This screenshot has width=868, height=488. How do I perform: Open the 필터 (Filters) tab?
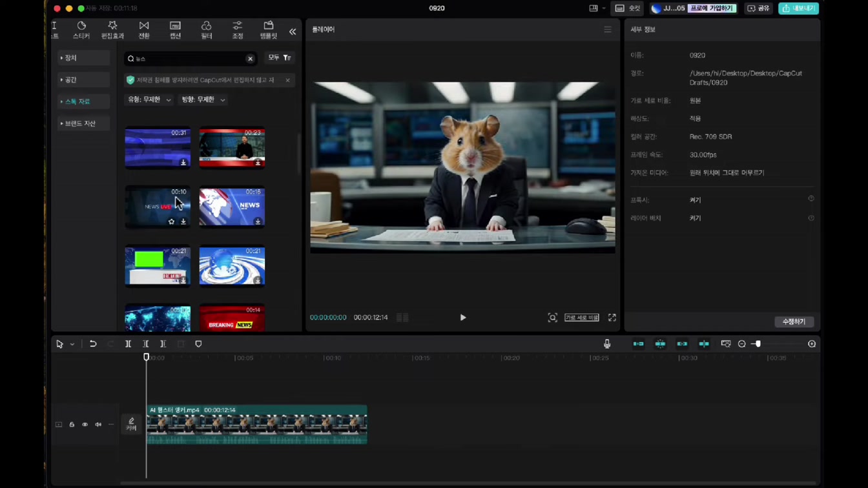206,30
